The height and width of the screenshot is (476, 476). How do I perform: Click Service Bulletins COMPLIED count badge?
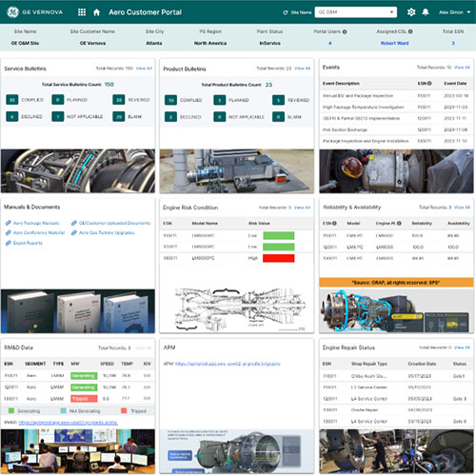[12, 100]
